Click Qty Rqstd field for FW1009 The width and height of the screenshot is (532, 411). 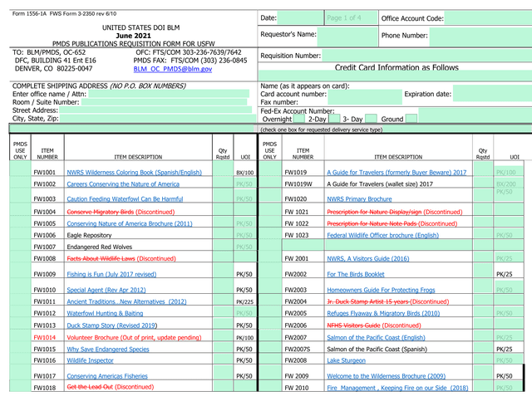point(223,271)
